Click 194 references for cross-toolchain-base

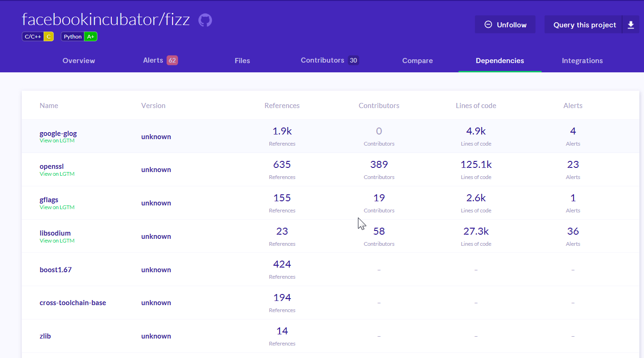282,298
